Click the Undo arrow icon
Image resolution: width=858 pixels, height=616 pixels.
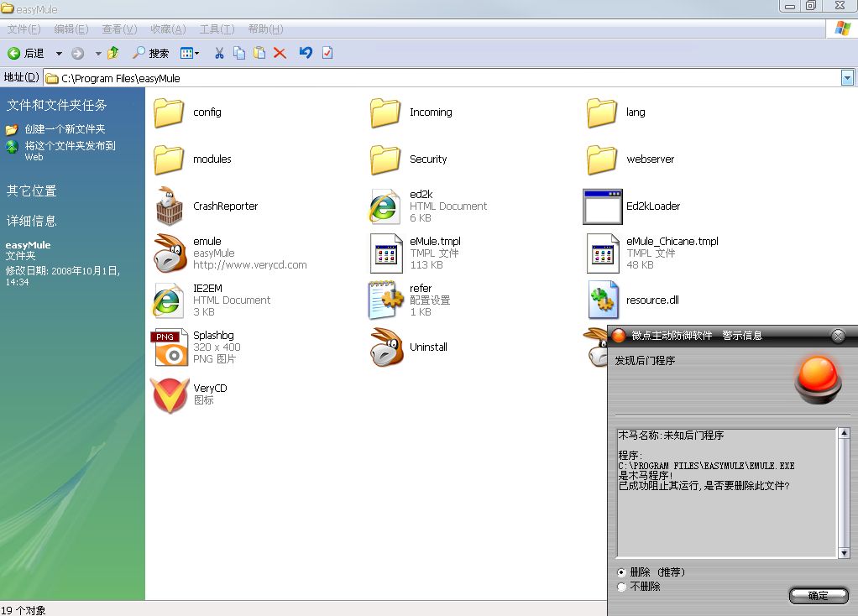(306, 53)
